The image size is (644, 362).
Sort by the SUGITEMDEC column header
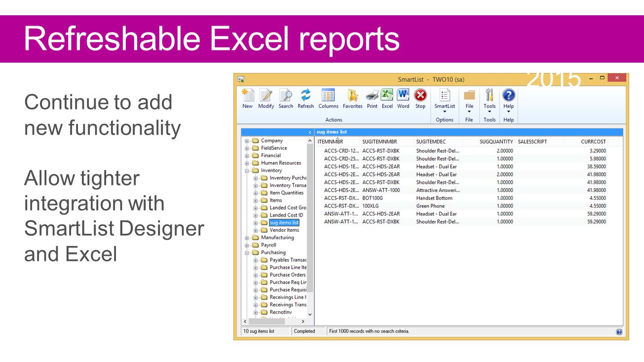tap(438, 142)
